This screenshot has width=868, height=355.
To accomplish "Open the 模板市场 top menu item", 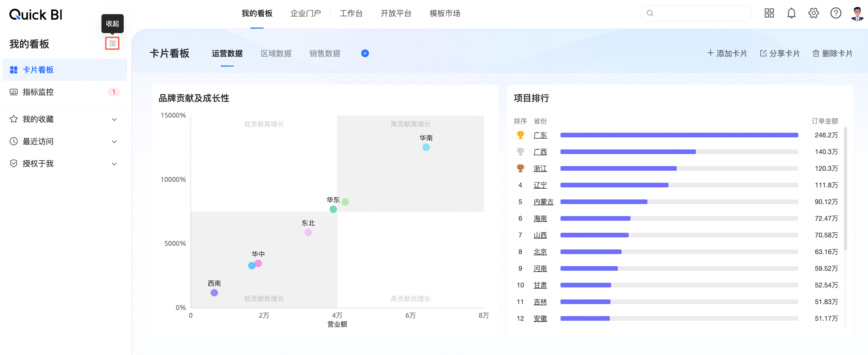I will 445,13.
